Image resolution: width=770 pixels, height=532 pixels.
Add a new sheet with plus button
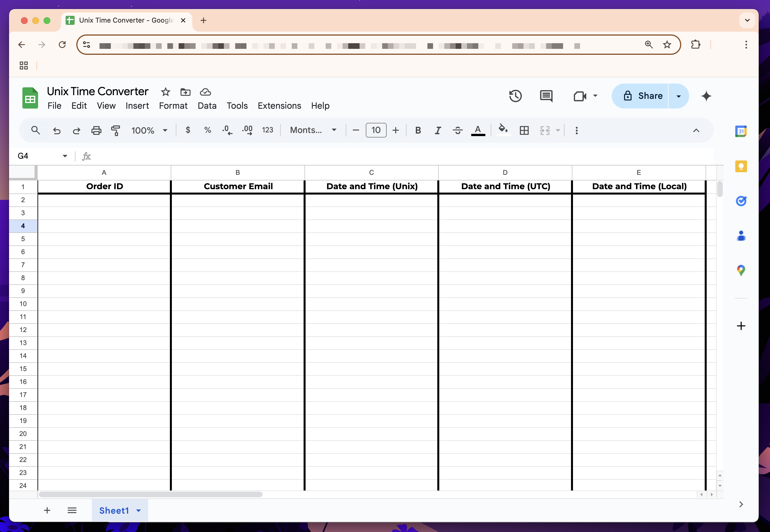(47, 510)
